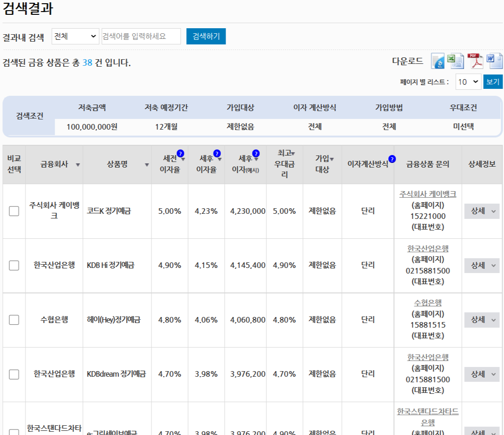Check compare box for KDB Hi 정기예금
The image size is (504, 435).
(14, 266)
